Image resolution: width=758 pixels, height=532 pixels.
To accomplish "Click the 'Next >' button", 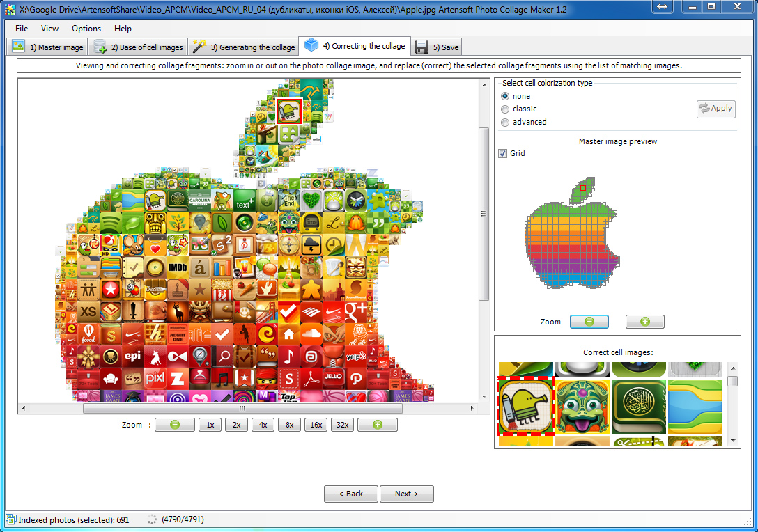I will click(x=407, y=494).
